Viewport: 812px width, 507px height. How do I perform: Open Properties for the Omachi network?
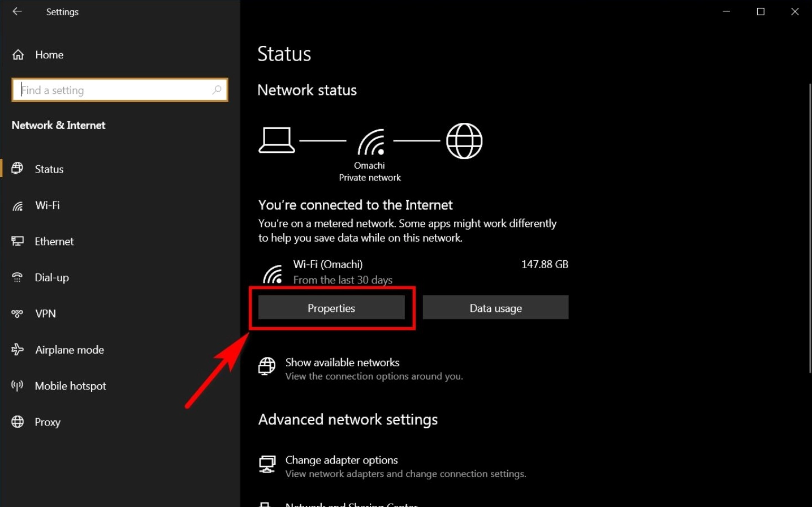(x=331, y=308)
